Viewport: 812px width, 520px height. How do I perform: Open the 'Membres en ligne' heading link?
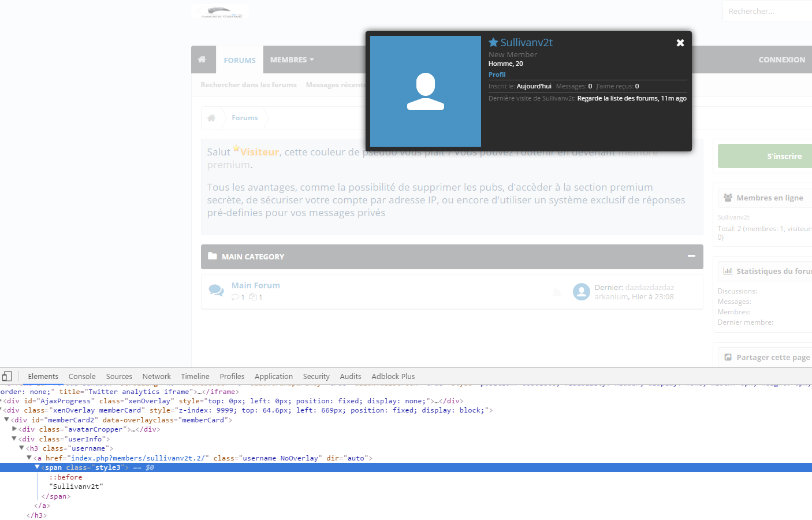click(x=770, y=198)
